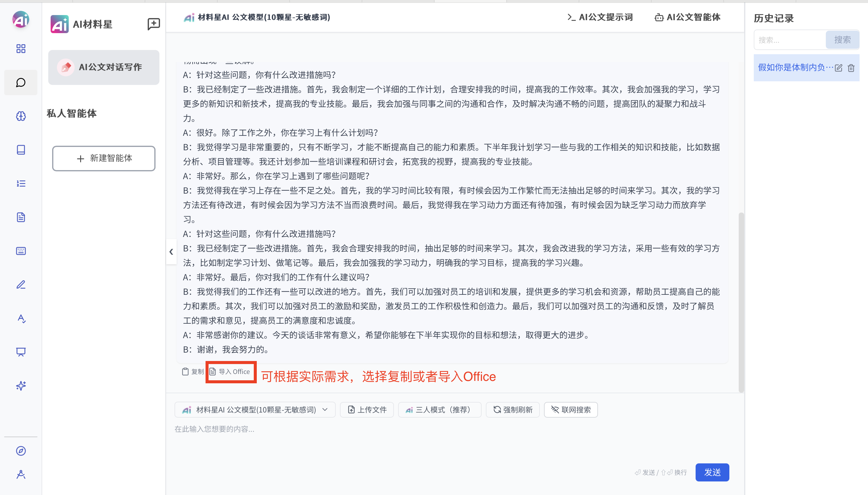Click the history search input field
This screenshot has width=868, height=495.
(x=789, y=40)
